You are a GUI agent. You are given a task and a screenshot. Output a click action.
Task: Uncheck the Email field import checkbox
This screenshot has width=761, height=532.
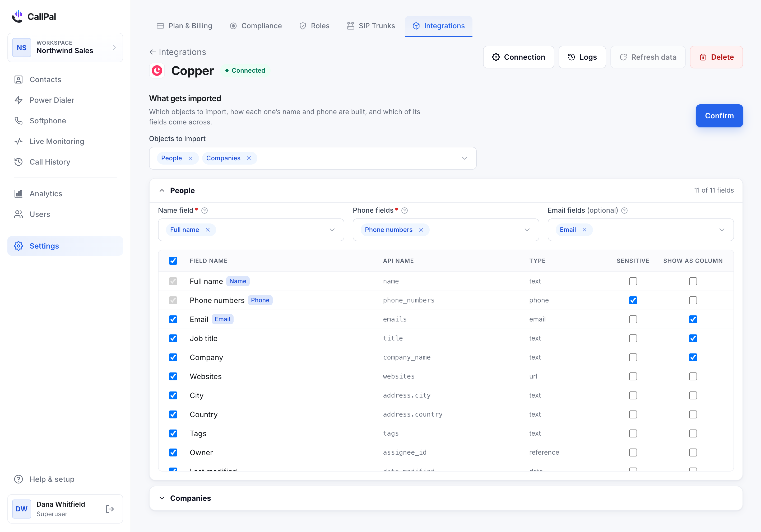(x=173, y=319)
